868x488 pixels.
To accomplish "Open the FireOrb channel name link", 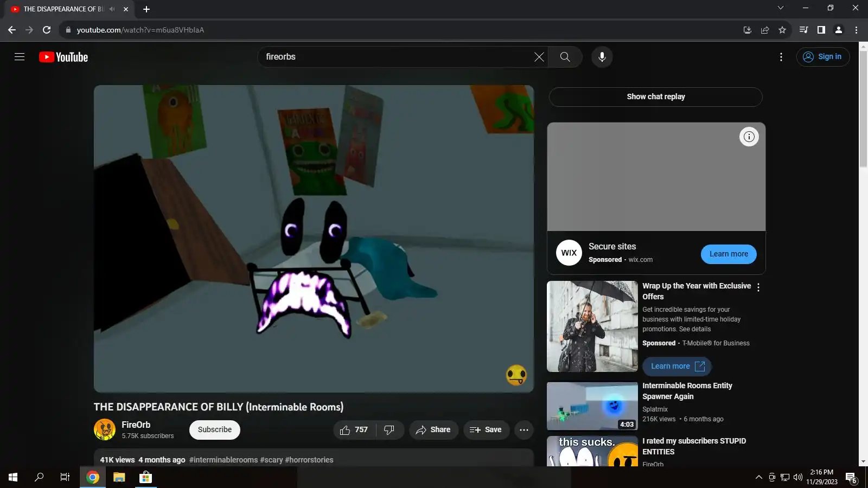I will pos(136,425).
